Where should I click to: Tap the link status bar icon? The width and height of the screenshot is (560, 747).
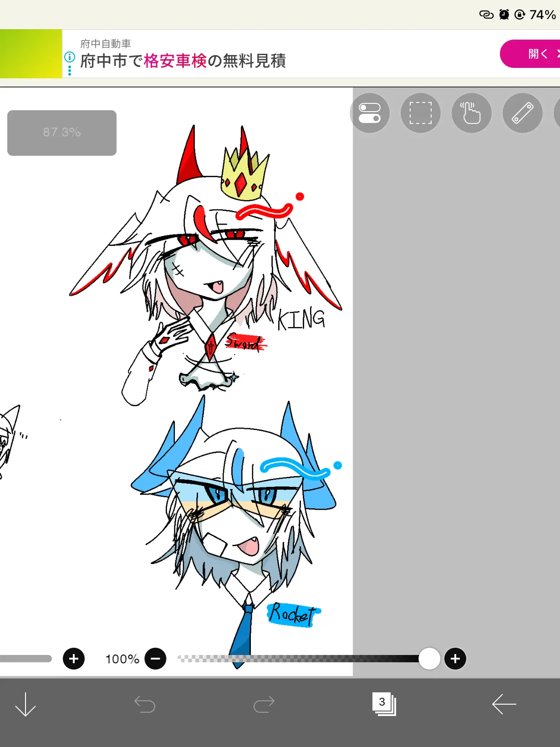coord(486,15)
